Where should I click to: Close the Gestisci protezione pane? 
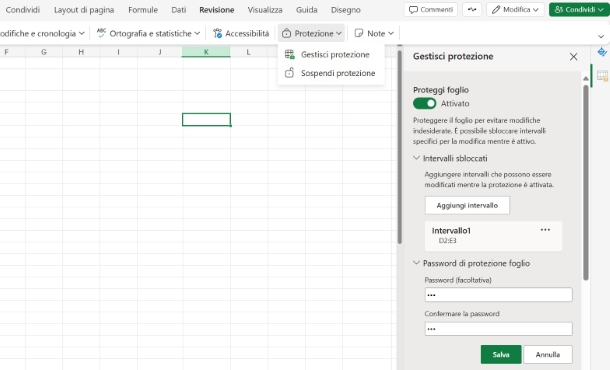click(573, 57)
